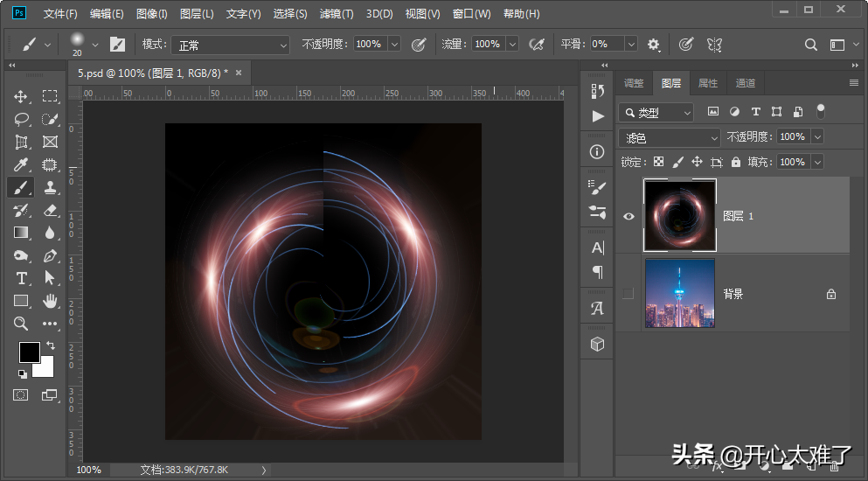
Task: Open the Actions panel play icon
Action: [597, 116]
